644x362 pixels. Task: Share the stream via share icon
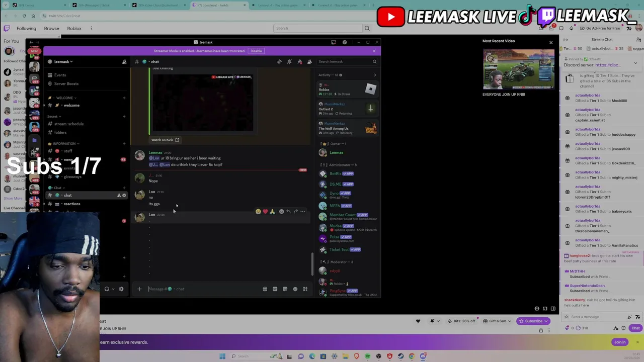(x=541, y=331)
